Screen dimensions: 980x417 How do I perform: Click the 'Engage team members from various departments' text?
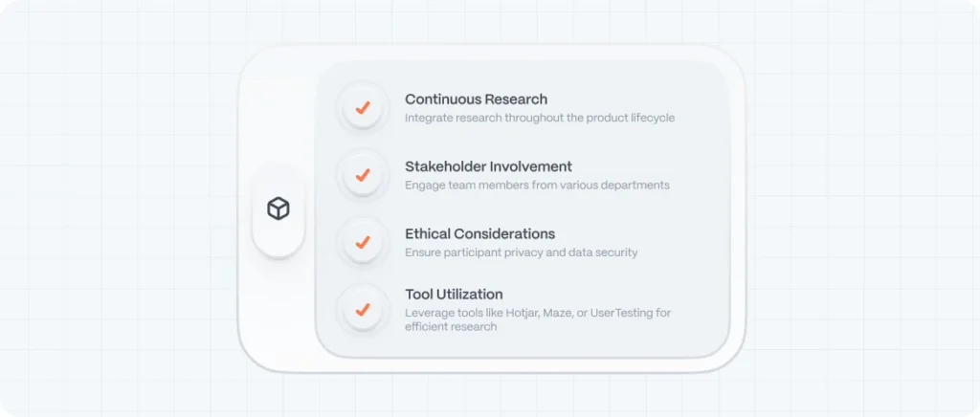[x=537, y=186]
